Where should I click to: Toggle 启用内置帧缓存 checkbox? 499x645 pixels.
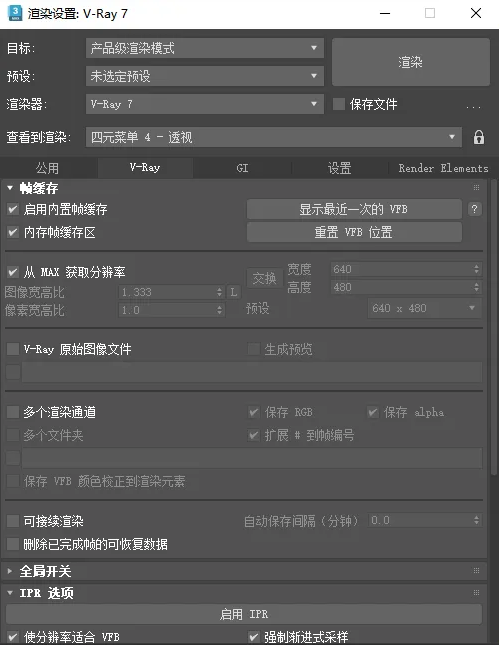[x=13, y=209]
